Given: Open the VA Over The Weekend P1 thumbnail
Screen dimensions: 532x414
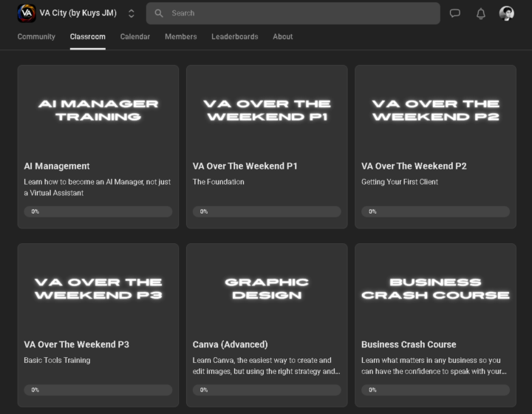Looking at the screenshot, I should pos(267,110).
